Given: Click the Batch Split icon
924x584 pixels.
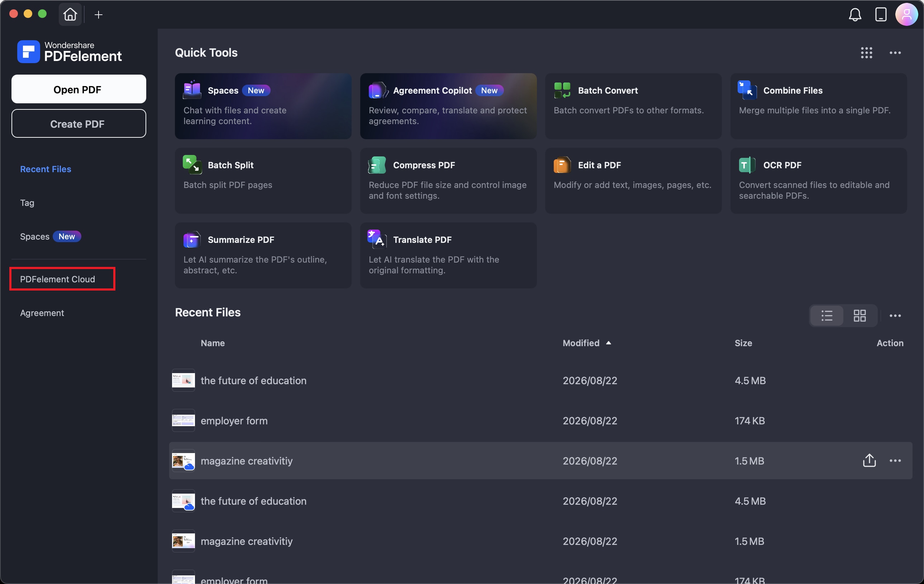Looking at the screenshot, I should [192, 164].
